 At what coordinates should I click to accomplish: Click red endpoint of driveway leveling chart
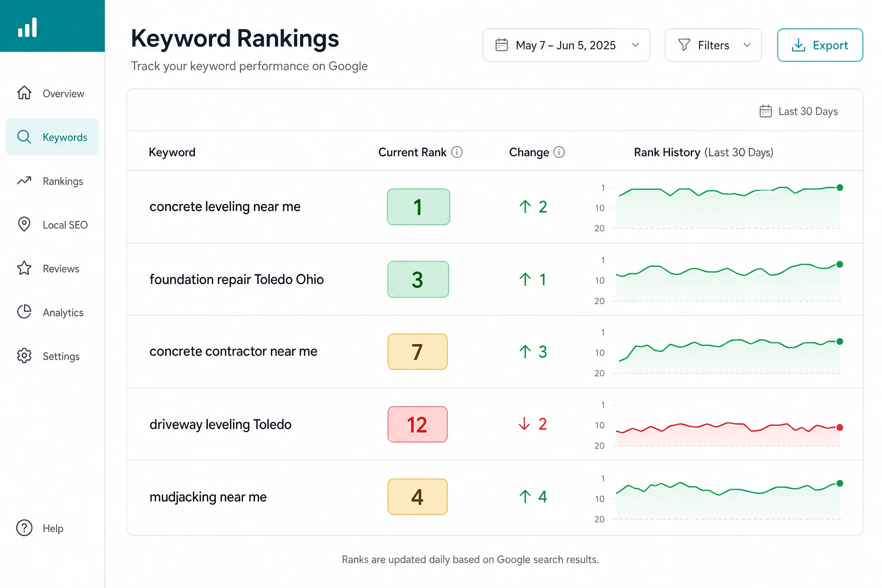(840, 427)
